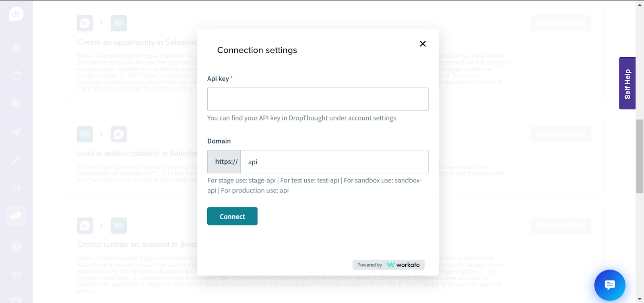This screenshot has height=303, width=644.
Task: Select the puzzle pieces integrations icon
Action: pos(16,216)
